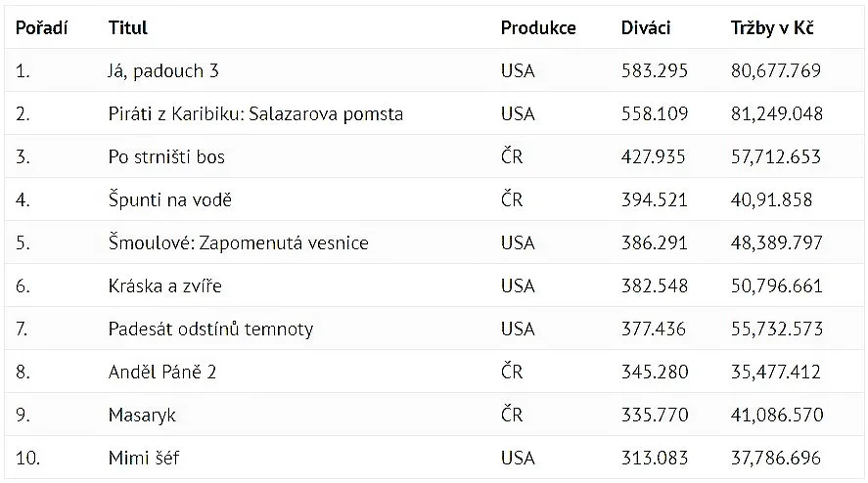The width and height of the screenshot is (868, 483).
Task: Click the Padesát odstínů temnoty title
Action: click(211, 329)
